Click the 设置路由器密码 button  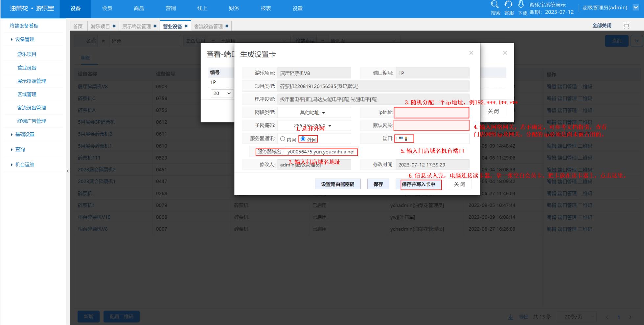[337, 184]
